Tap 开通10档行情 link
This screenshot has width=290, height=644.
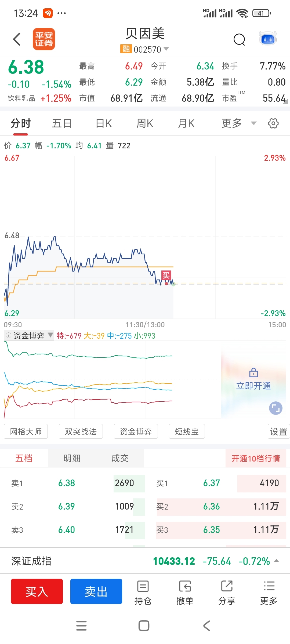[256, 458]
